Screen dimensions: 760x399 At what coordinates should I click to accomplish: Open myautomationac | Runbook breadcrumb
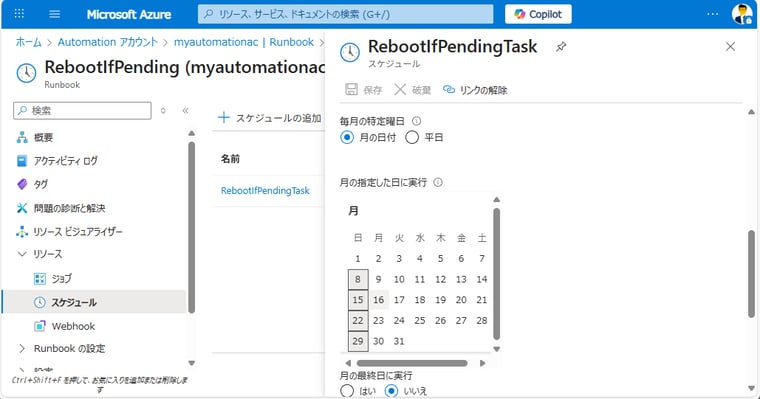(x=244, y=42)
